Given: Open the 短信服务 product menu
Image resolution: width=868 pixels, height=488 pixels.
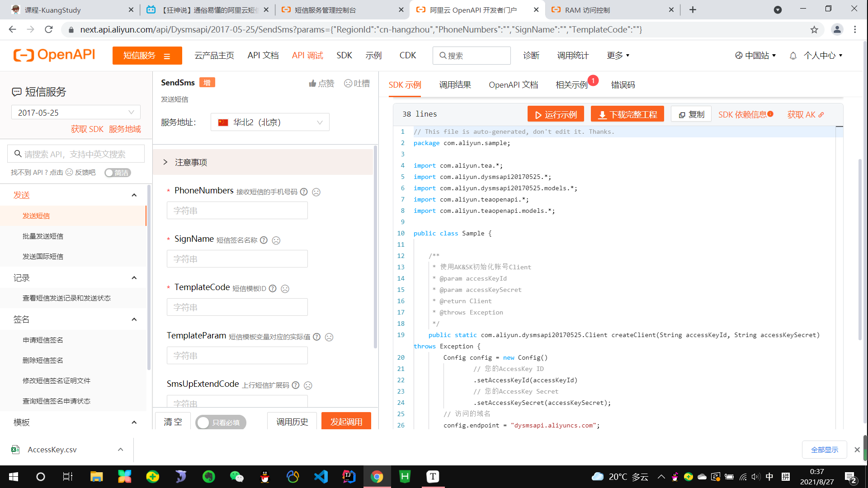Looking at the screenshot, I should [147, 56].
